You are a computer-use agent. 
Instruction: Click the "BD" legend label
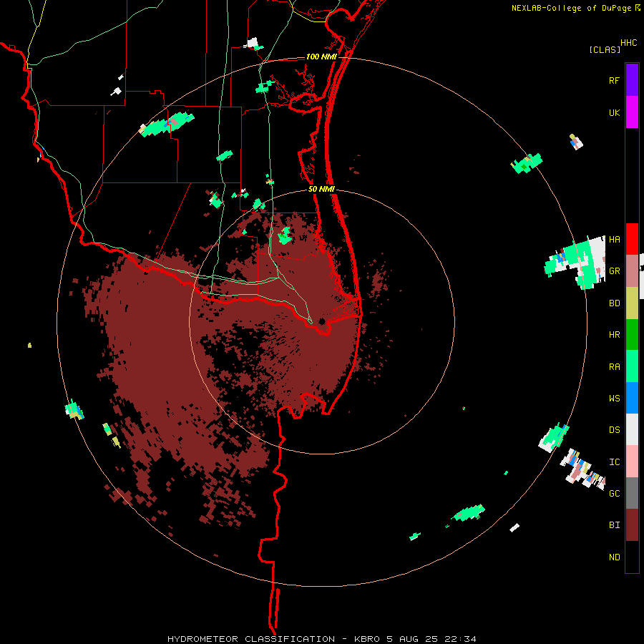tap(614, 303)
